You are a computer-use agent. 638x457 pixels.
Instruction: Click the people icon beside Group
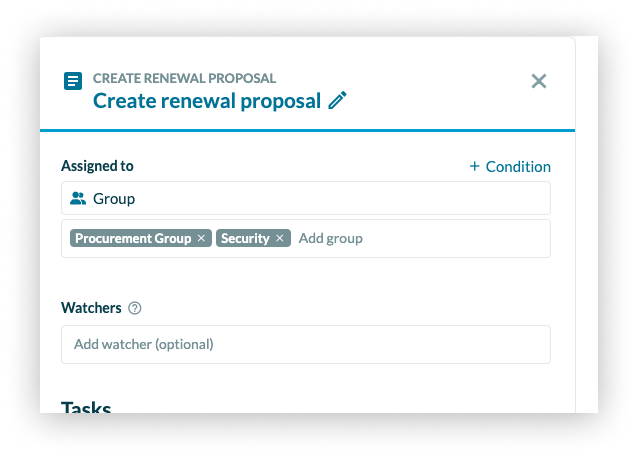(x=78, y=199)
